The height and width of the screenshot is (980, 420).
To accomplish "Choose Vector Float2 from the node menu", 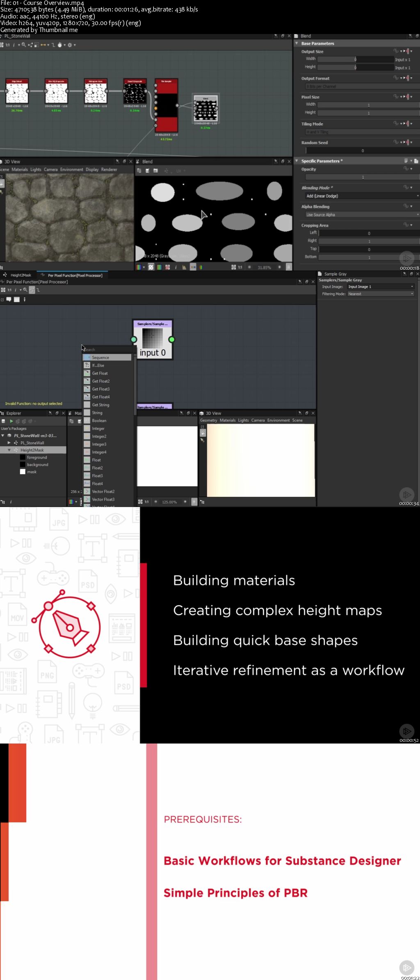I will [x=107, y=491].
